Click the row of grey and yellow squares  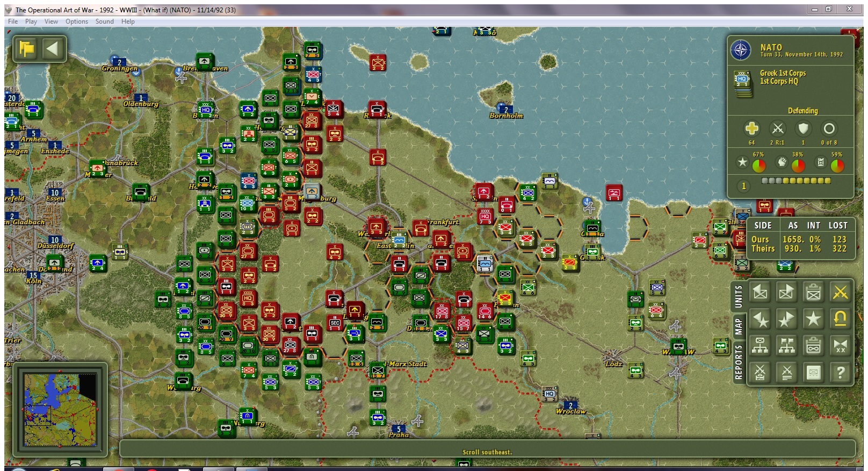click(x=797, y=181)
